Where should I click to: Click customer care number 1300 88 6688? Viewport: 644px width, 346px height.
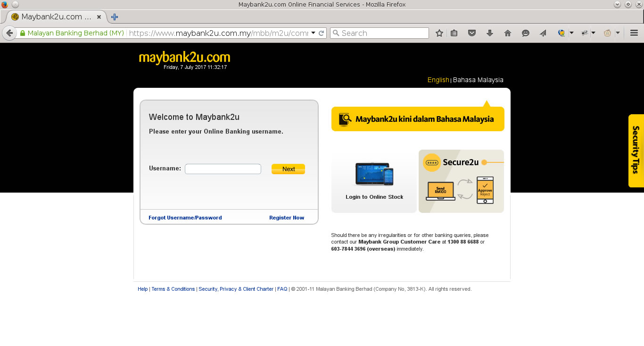pos(463,242)
